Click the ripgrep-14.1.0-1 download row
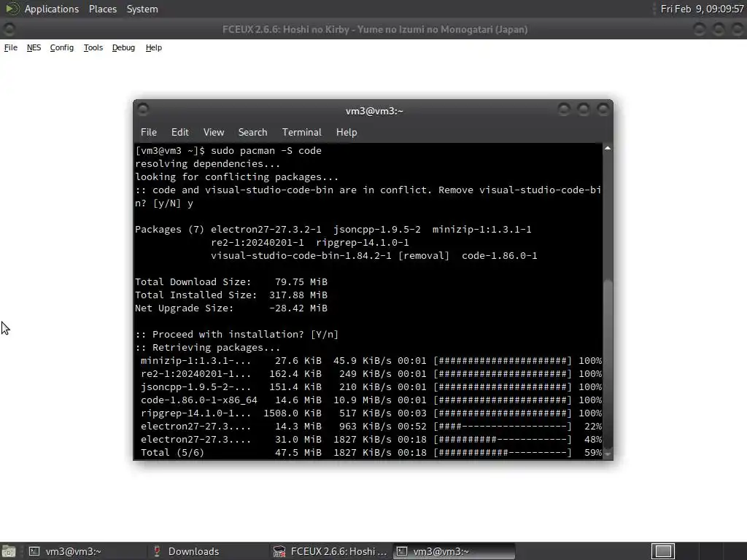The width and height of the screenshot is (747, 560). tap(371, 413)
